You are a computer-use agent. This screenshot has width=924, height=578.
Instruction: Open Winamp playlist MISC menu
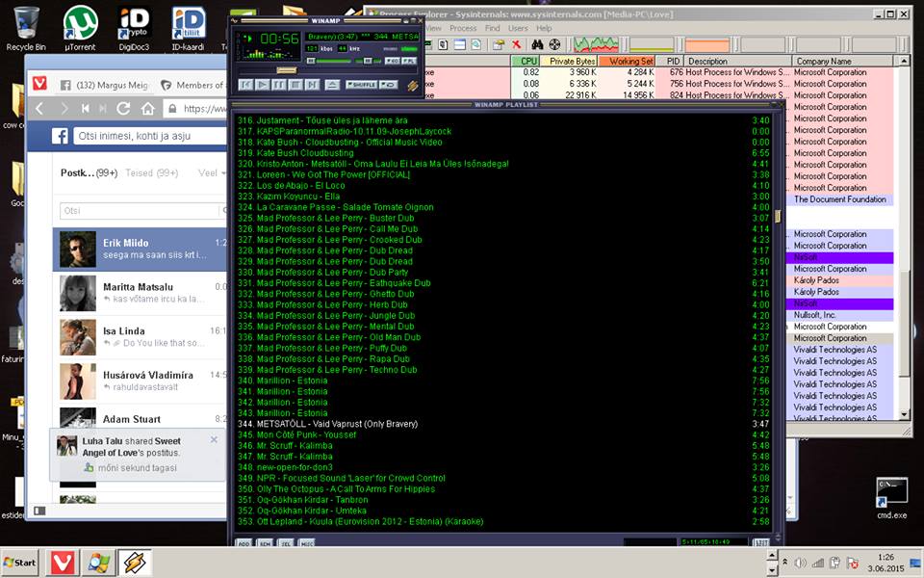tap(307, 542)
